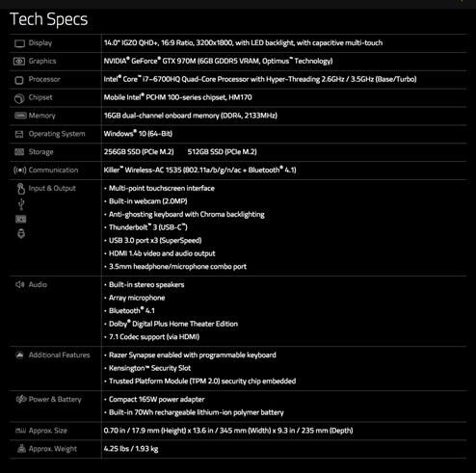Image resolution: width=476 pixels, height=473 pixels.
Task: Select the 256GB SSD storage option text
Action: pyautogui.click(x=139, y=152)
